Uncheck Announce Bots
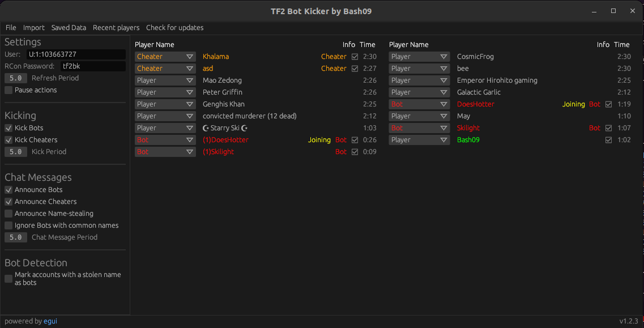The image size is (644, 328). tap(8, 189)
